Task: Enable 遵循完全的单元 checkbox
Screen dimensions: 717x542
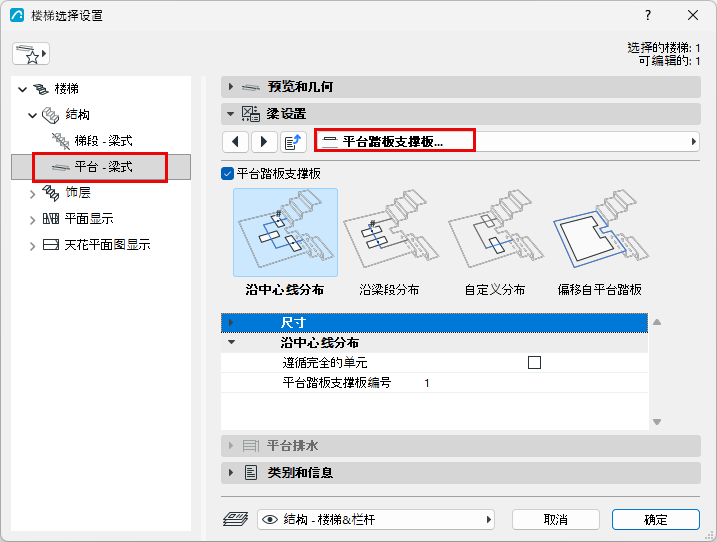Action: pyautogui.click(x=534, y=363)
